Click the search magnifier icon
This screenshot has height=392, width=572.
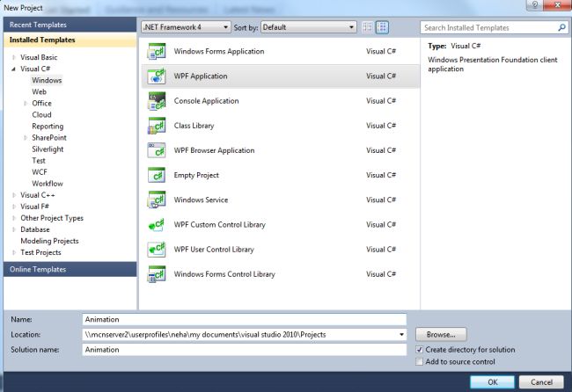pyautogui.click(x=561, y=27)
